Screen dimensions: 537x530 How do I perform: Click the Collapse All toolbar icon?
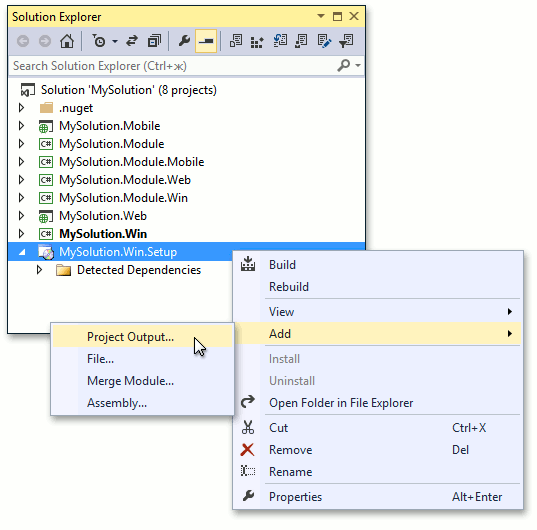coord(154,41)
